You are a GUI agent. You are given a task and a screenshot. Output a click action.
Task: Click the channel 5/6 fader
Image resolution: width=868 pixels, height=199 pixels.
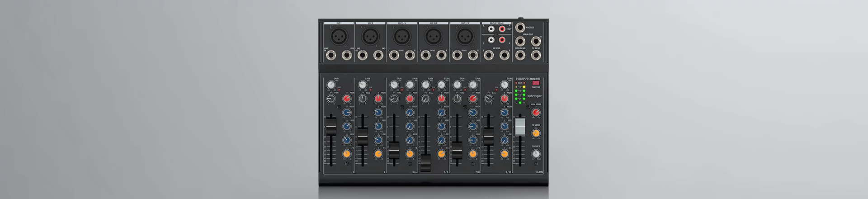(426, 163)
